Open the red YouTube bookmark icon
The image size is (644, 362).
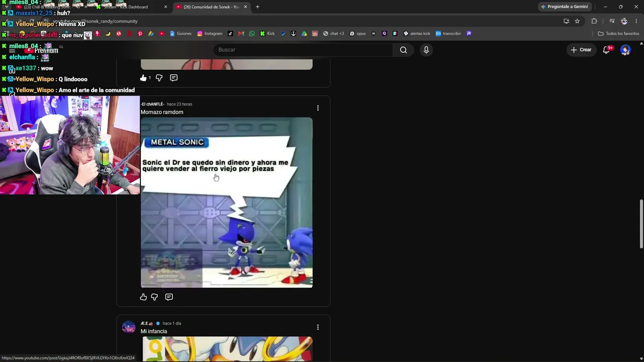click(162, 34)
